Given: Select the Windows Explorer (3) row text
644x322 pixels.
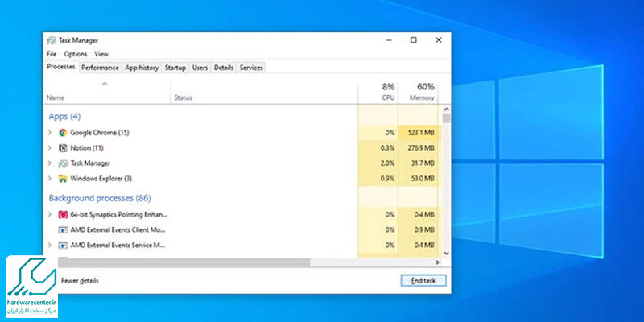Looking at the screenshot, I should (x=101, y=179).
